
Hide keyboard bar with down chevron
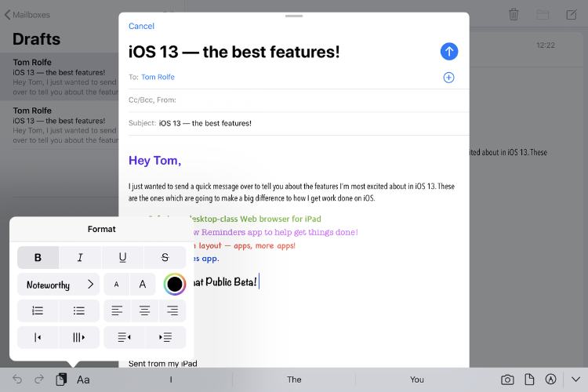tap(576, 379)
